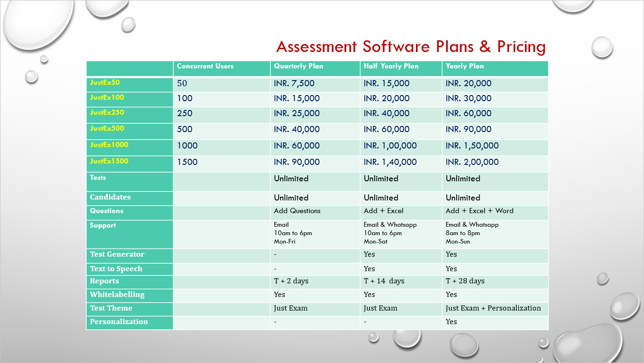Click the '1500' concurrent users value

point(187,162)
